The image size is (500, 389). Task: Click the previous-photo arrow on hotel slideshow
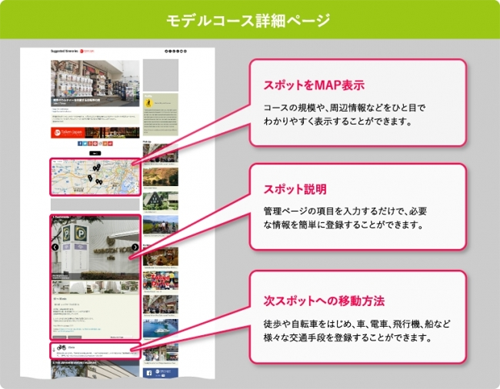(x=55, y=247)
